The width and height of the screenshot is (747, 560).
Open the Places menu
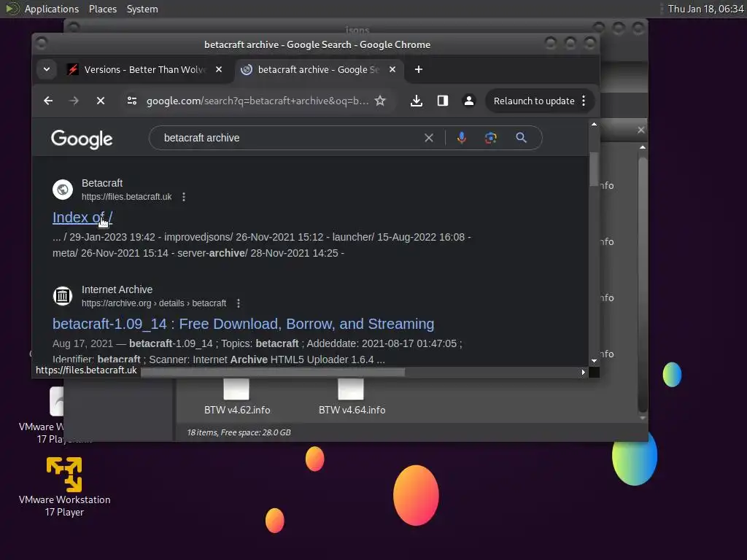[102, 9]
